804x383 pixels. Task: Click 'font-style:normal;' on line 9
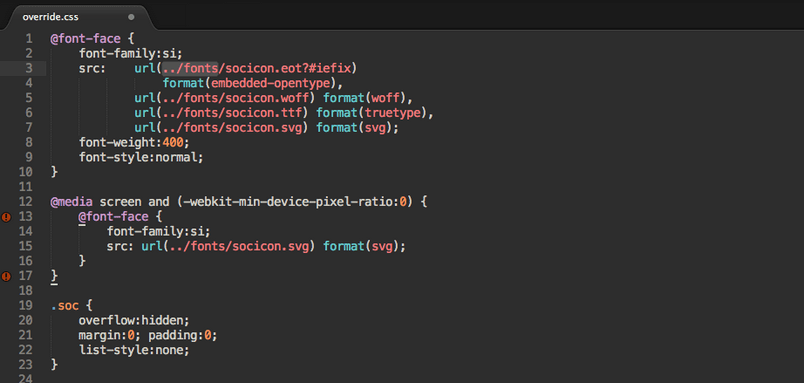[x=141, y=157]
